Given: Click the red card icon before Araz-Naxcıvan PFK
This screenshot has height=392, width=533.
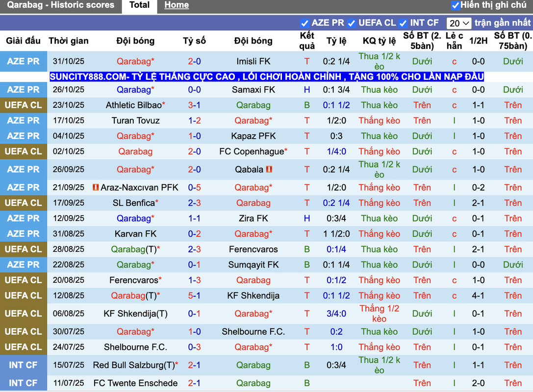Looking at the screenshot, I should pos(96,187).
